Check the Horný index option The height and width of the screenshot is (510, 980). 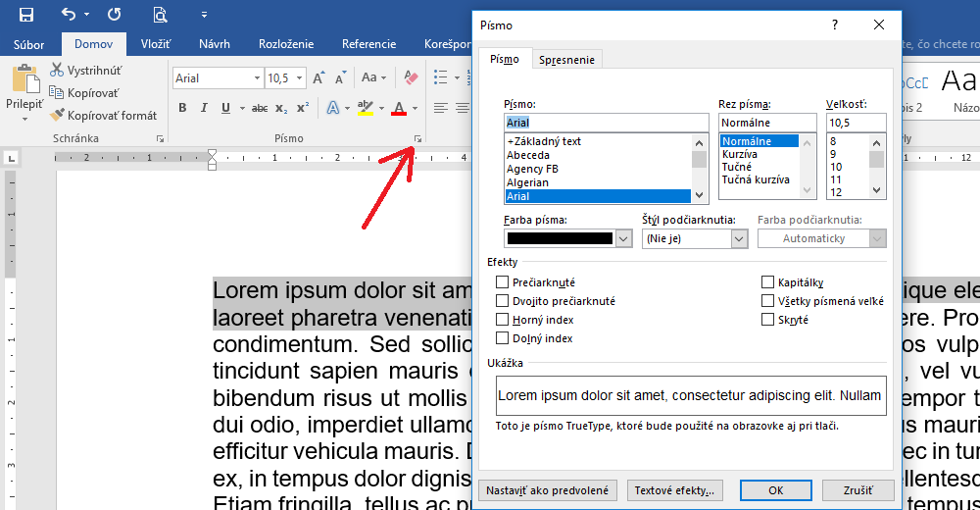(x=503, y=320)
